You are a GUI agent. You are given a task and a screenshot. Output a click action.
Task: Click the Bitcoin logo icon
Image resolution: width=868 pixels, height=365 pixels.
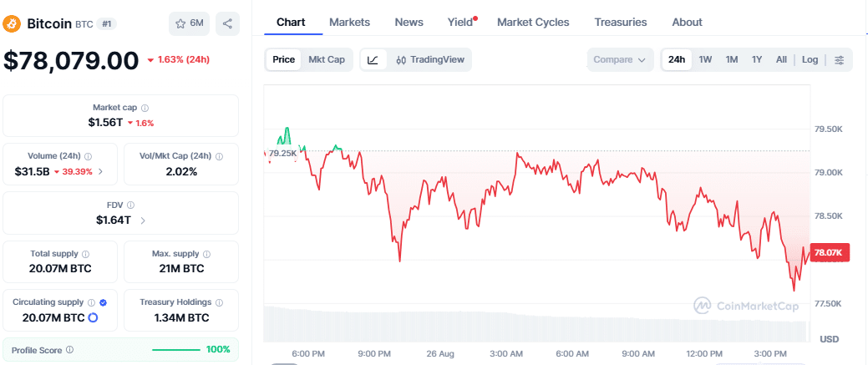[x=12, y=24]
